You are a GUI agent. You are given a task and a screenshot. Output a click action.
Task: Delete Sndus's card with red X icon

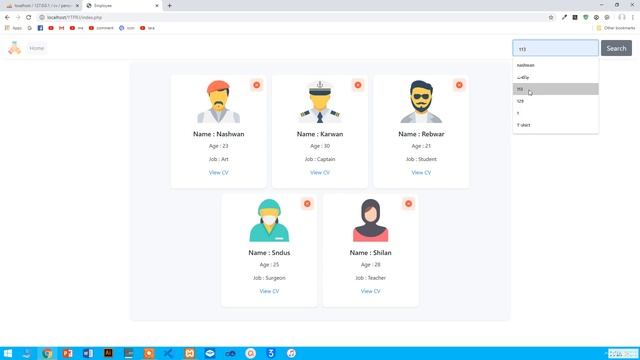tap(307, 204)
